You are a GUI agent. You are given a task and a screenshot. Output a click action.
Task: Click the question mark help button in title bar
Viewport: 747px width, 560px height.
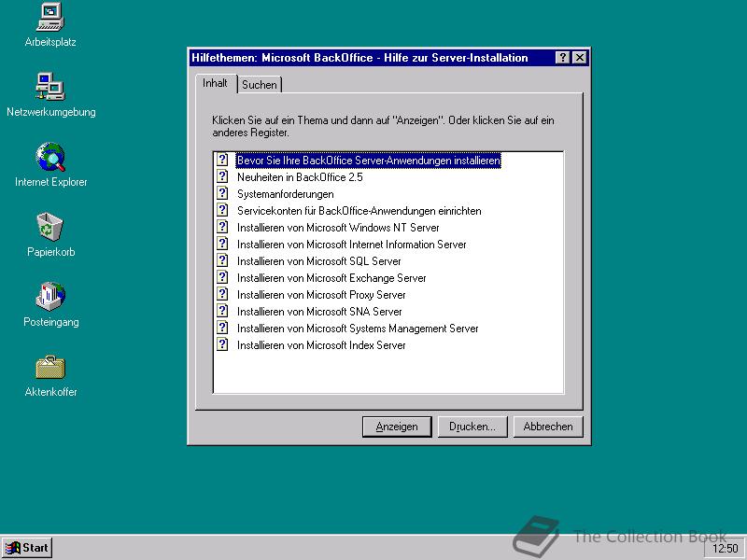click(563, 58)
